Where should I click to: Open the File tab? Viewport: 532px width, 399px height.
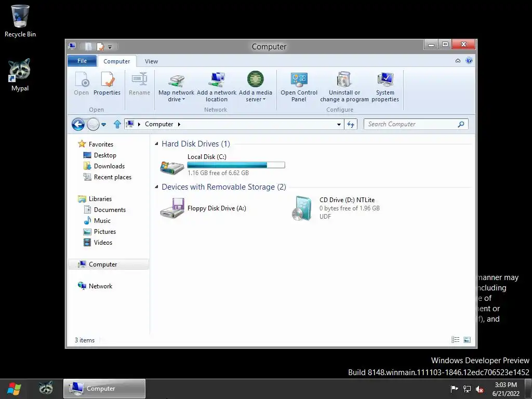[x=82, y=61]
